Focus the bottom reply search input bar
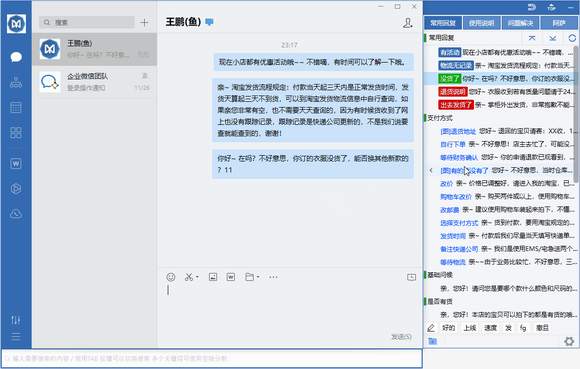Image resolution: width=580 pixels, height=369 pixels. [212, 358]
